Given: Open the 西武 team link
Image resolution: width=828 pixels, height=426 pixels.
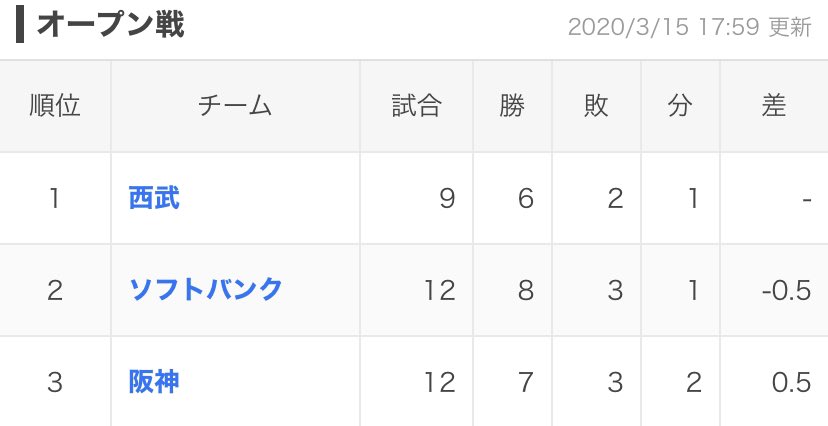Looking at the screenshot, I should point(154,199).
